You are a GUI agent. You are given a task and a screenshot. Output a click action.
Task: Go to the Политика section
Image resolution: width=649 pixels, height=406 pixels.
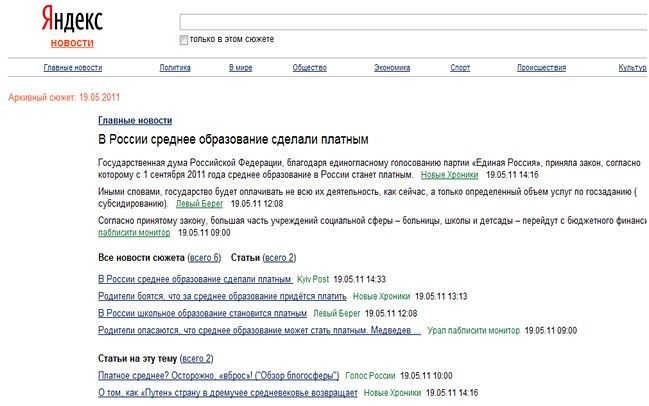tap(175, 67)
